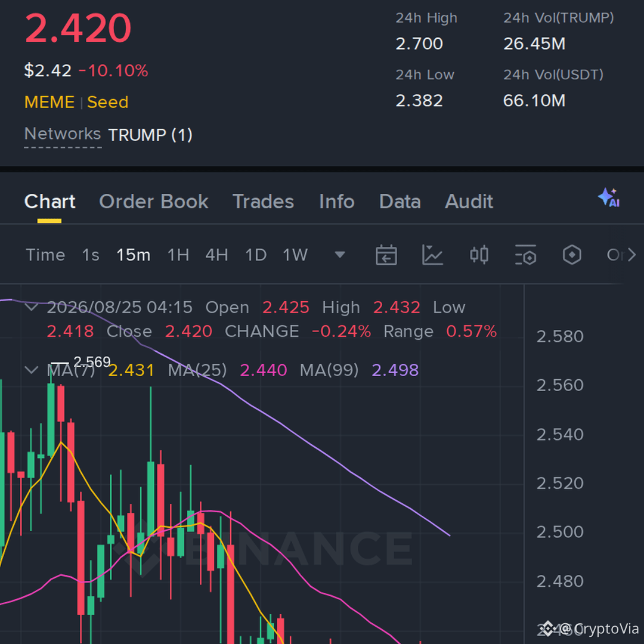Image resolution: width=644 pixels, height=644 pixels.
Task: Select the 1s interval
Action: coord(91,255)
